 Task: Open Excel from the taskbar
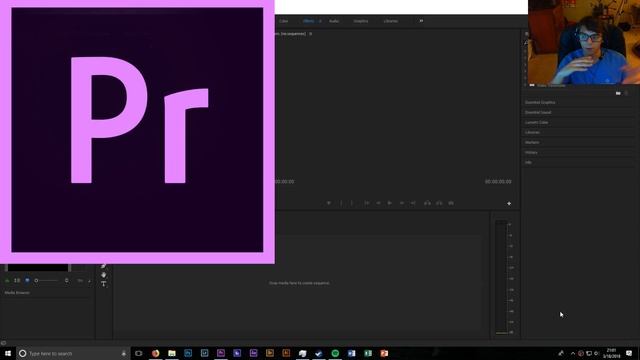pos(368,353)
